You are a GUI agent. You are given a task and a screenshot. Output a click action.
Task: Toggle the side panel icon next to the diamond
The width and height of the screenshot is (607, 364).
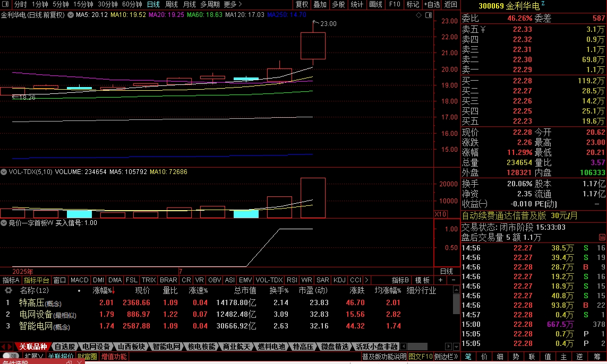tap(429, 15)
